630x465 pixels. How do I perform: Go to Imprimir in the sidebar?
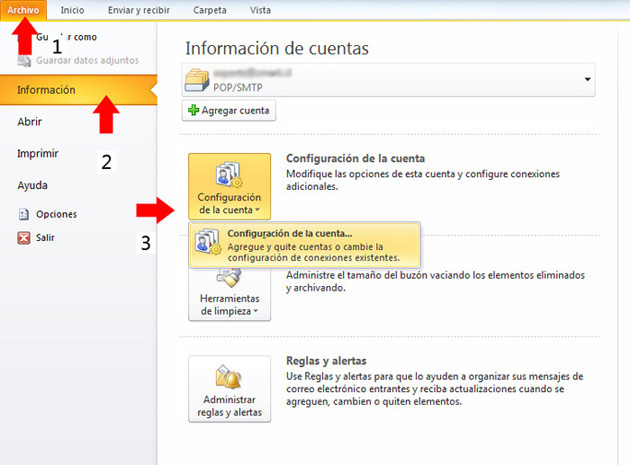click(38, 154)
